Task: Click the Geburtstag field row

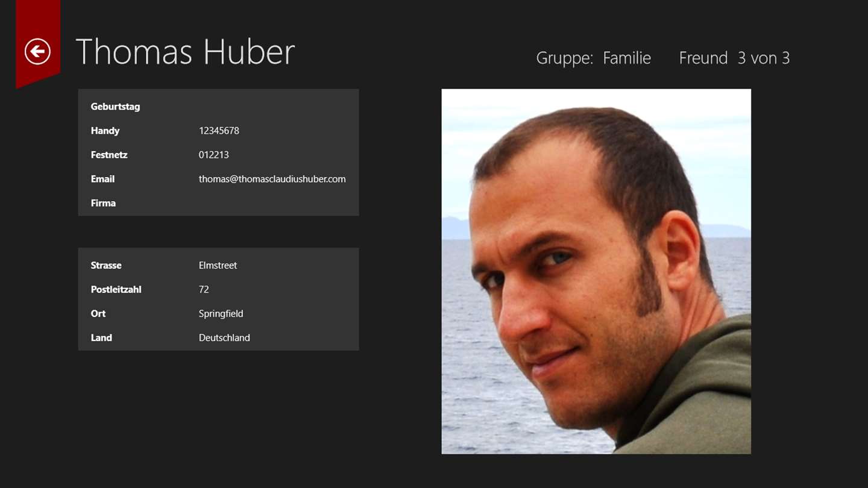Action: [218, 107]
